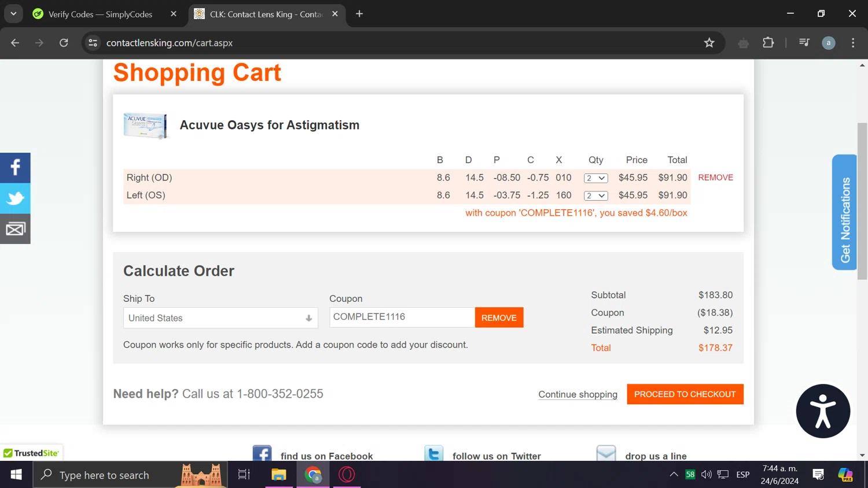Open the notification center icon

(x=818, y=475)
